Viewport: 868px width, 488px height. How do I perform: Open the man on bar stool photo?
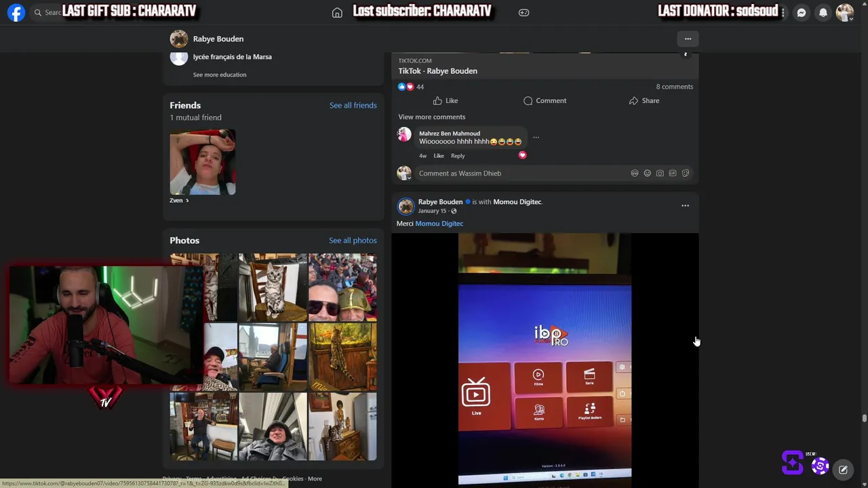coord(203,426)
